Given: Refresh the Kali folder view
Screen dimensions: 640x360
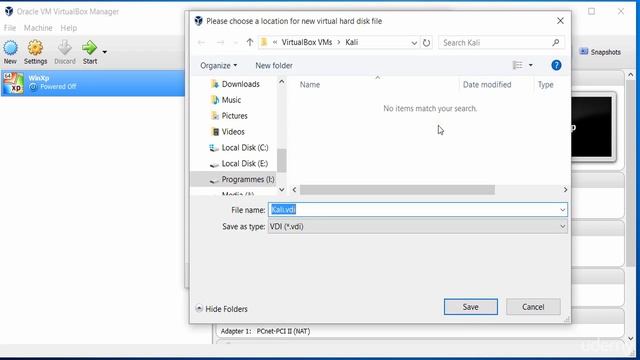Looking at the screenshot, I should click(x=427, y=42).
